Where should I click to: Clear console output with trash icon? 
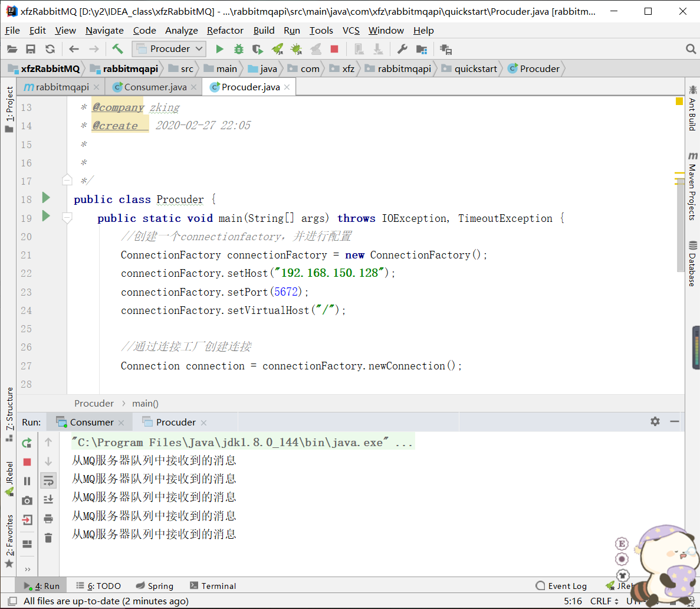click(x=48, y=538)
